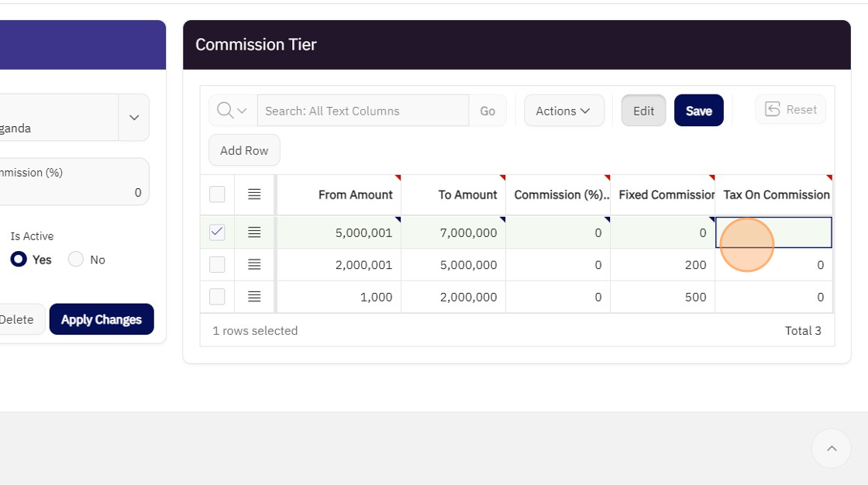This screenshot has height=485, width=868.
Task: Select the No radio option for Is Active
Action: 76,260
